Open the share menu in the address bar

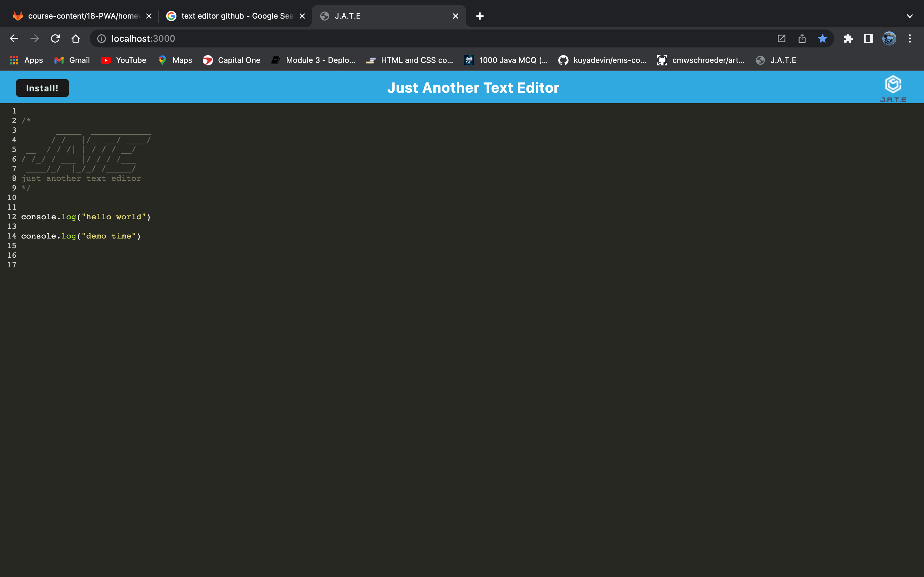click(x=802, y=38)
